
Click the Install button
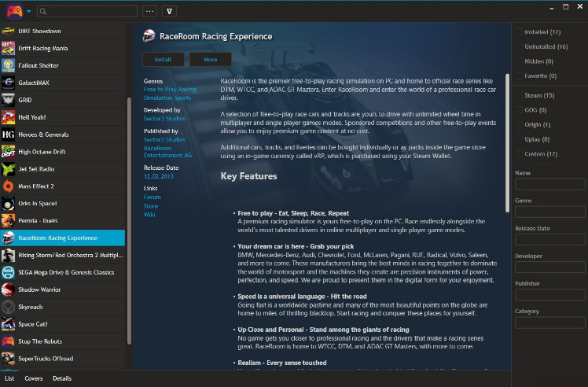(x=163, y=59)
